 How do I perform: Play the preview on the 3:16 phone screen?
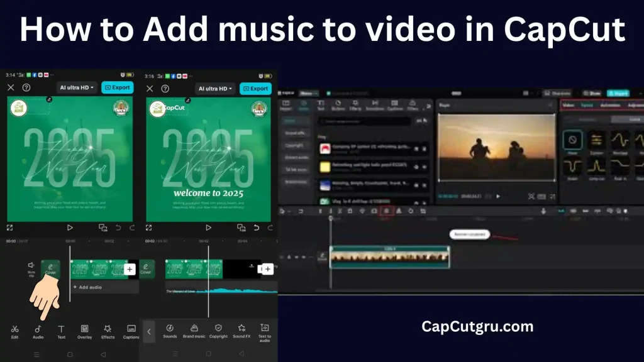click(x=208, y=228)
